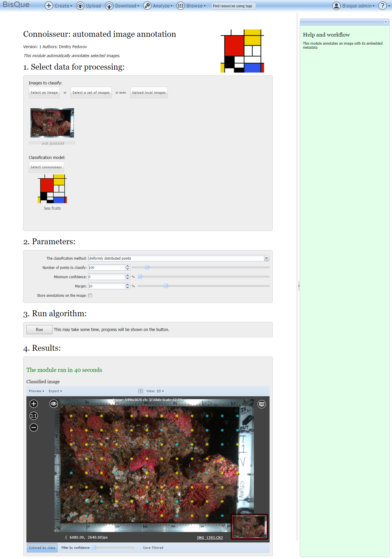Viewport: 392px width, 559px height.
Task: Click the Number of points slider handle
Action: tap(147, 267)
